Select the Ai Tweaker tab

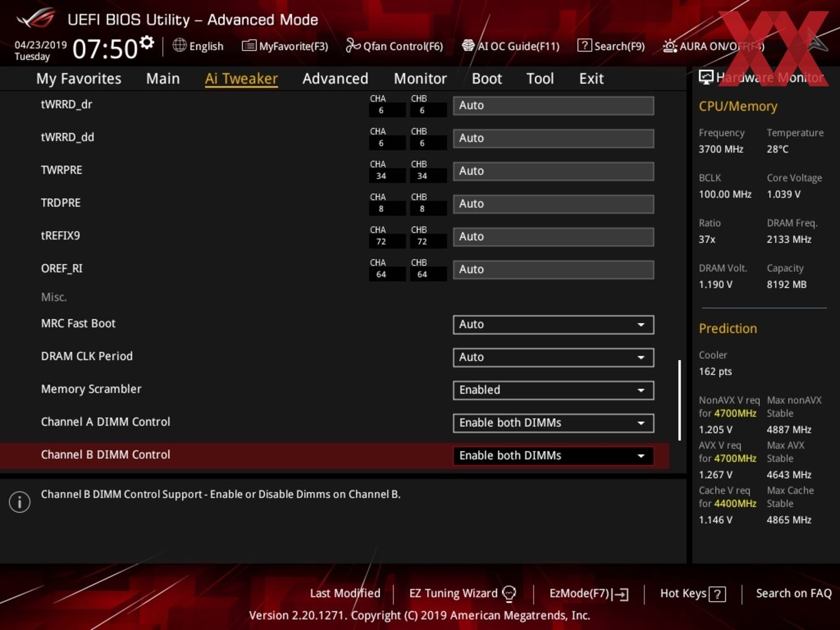tap(241, 78)
